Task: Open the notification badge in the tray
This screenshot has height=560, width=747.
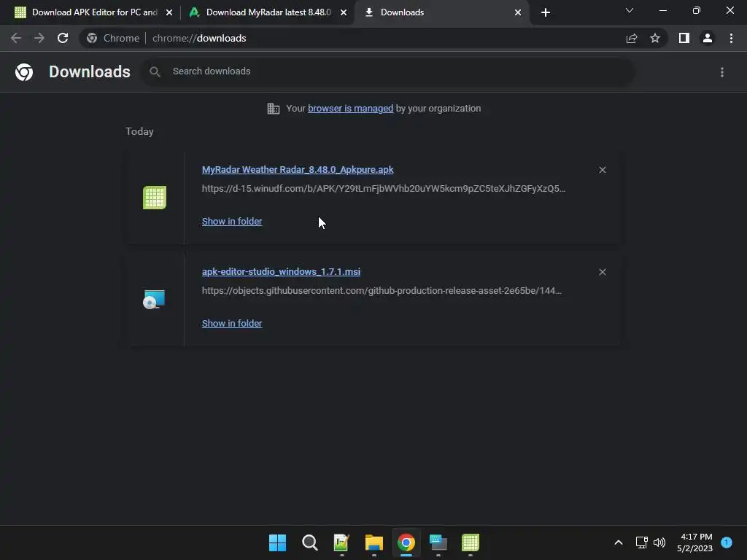Action: 727,542
